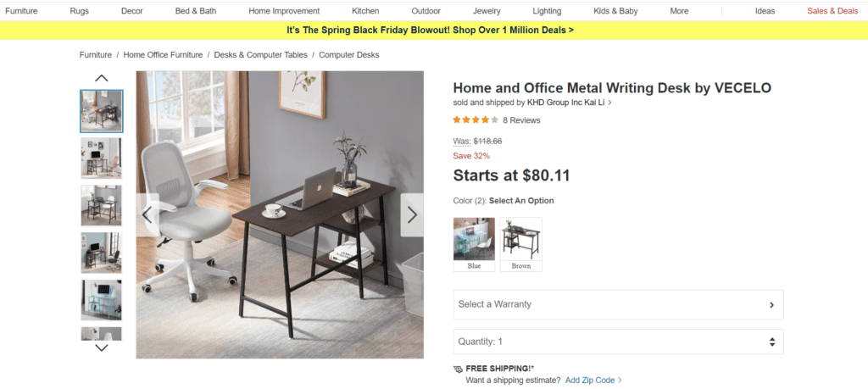This screenshot has height=389, width=868.
Task: Move the thumbnail list up with the up chevron
Action: (102, 78)
